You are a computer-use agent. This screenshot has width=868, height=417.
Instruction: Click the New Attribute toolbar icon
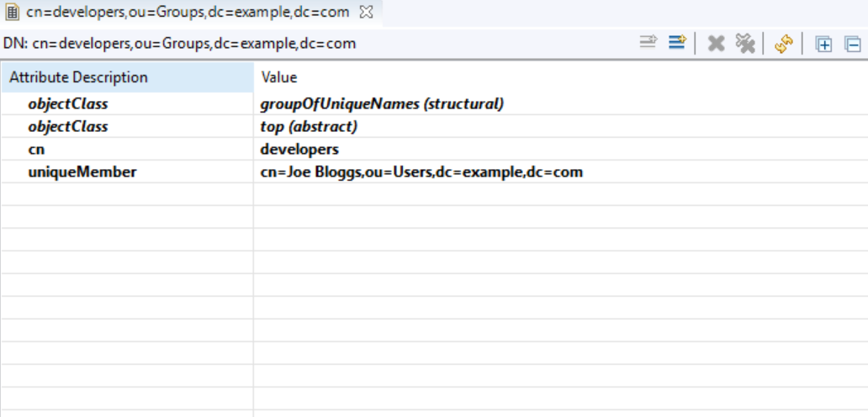pos(677,44)
